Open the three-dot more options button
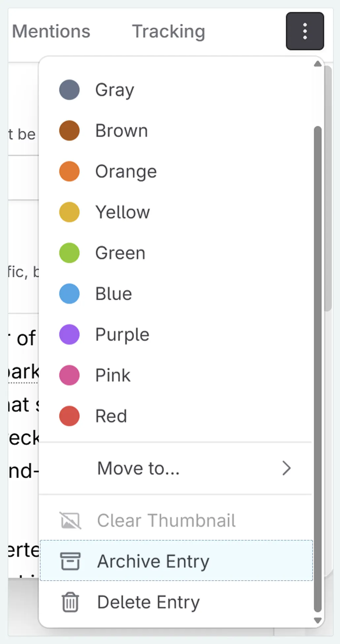 (305, 31)
